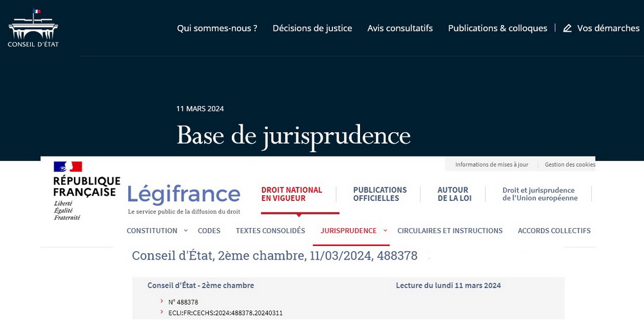Switch to the Publications officielles tab

coord(380,194)
